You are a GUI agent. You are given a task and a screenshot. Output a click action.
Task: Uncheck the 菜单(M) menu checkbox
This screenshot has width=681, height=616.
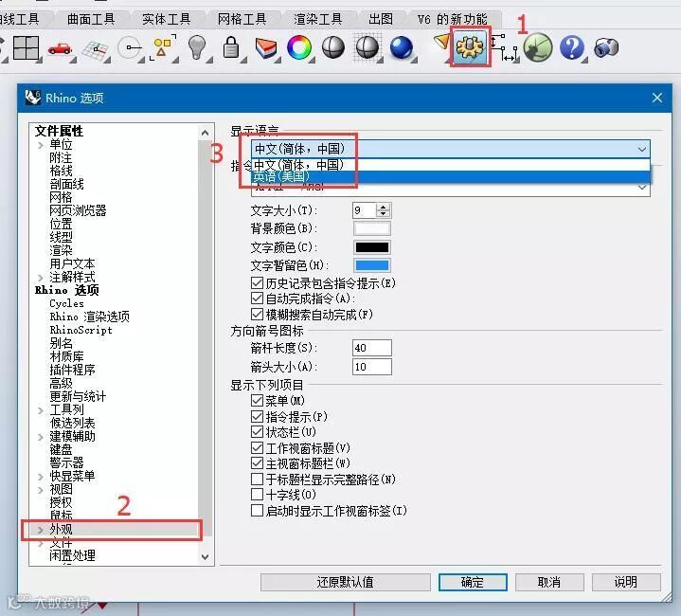(x=257, y=400)
